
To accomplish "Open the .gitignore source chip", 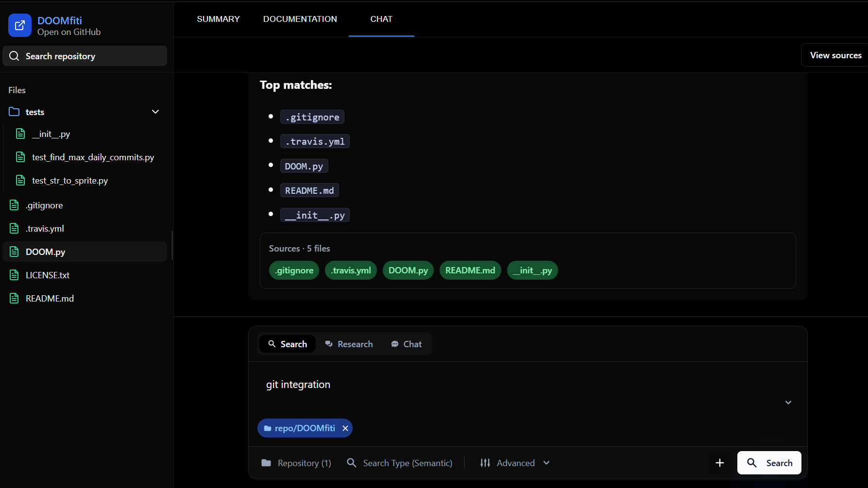I will (x=294, y=270).
